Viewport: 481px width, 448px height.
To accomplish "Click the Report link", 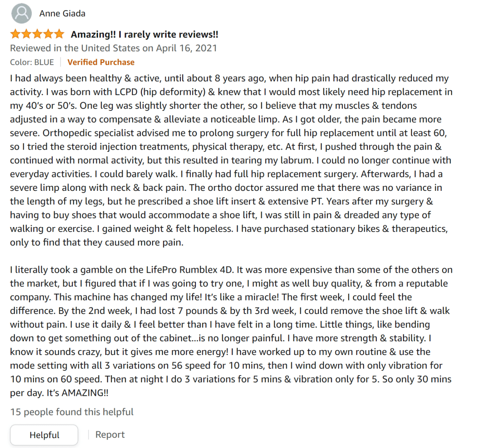I will [110, 435].
